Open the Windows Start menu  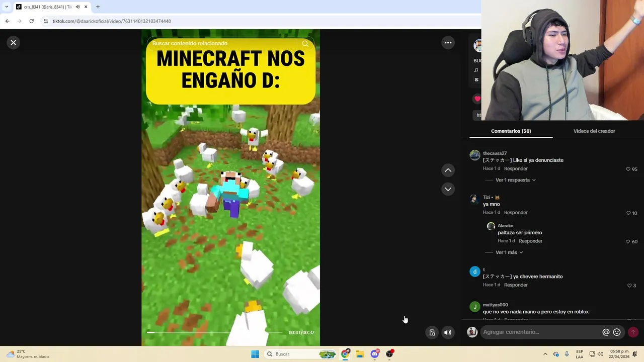point(255,354)
